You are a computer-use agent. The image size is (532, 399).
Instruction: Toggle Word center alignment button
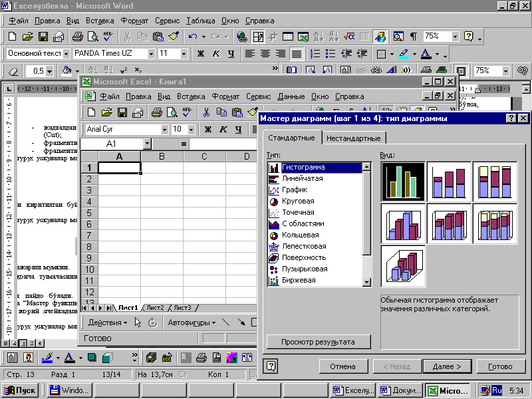click(x=265, y=54)
